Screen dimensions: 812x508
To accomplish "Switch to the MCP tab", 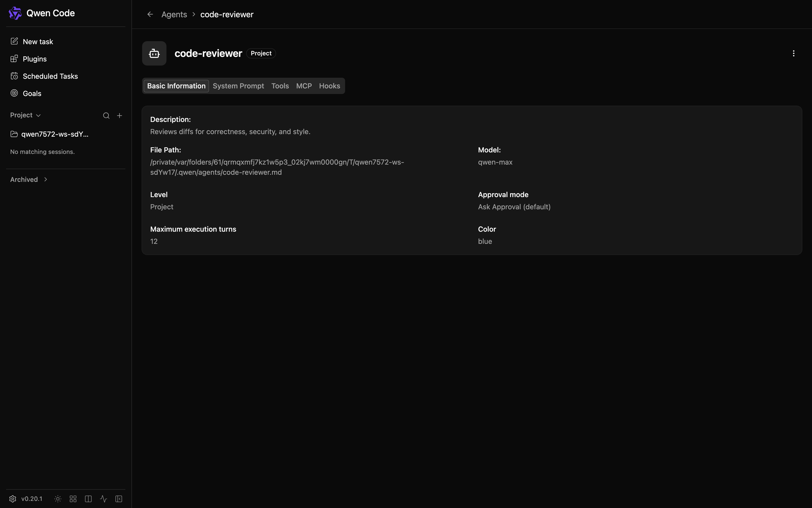I will (x=304, y=86).
